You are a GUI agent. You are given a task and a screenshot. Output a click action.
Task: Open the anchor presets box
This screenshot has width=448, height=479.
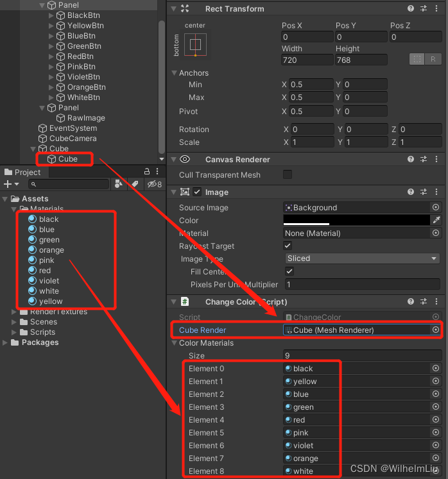195,45
